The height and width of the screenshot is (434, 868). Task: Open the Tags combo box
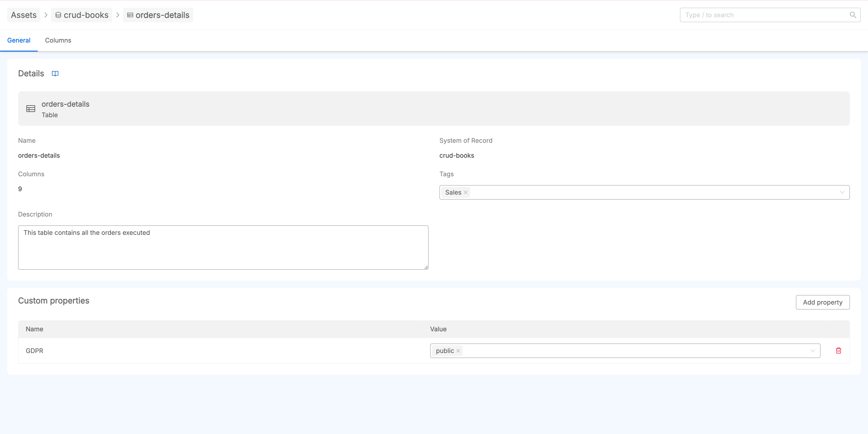(644, 192)
